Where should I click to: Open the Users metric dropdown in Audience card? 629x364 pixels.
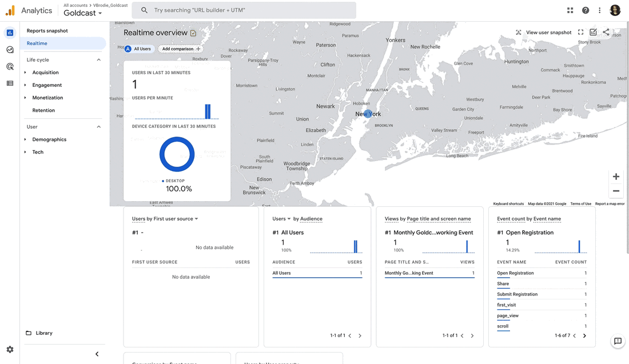point(281,219)
